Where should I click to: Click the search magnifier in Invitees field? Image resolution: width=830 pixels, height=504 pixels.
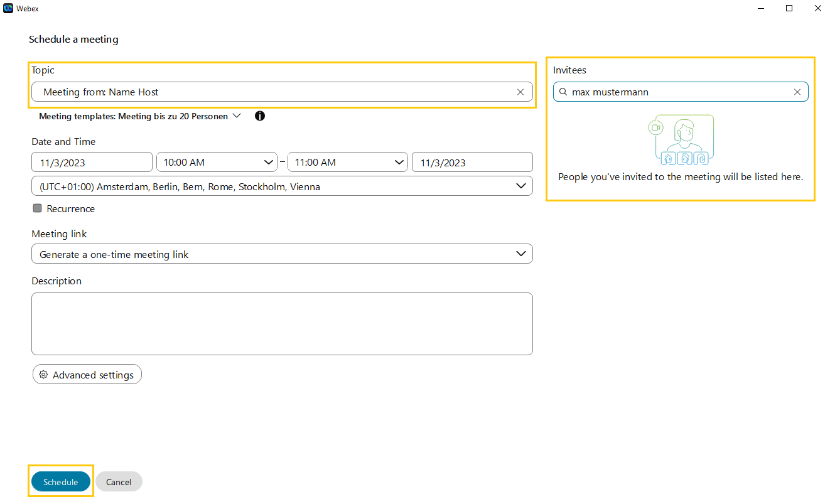click(x=563, y=92)
